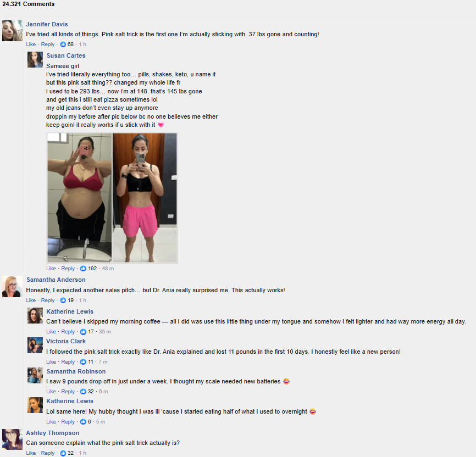Click the Samantha Robinson name link
Screen dimensions: 476x457
pos(76,371)
